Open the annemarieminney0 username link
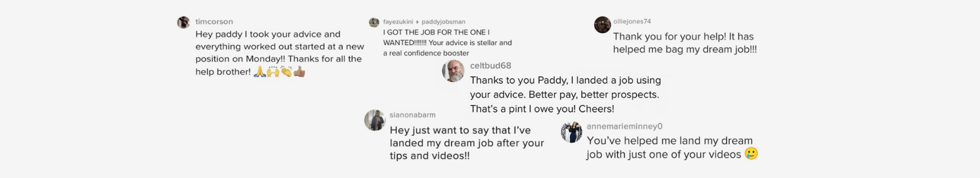This screenshot has width=980, height=178. point(624,126)
